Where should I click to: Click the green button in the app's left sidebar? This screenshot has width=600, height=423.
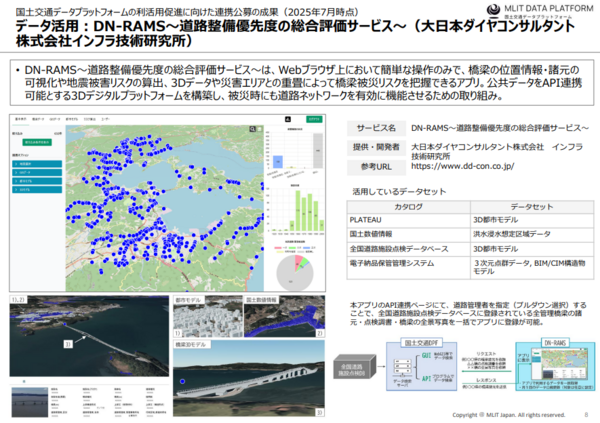tap(37, 142)
